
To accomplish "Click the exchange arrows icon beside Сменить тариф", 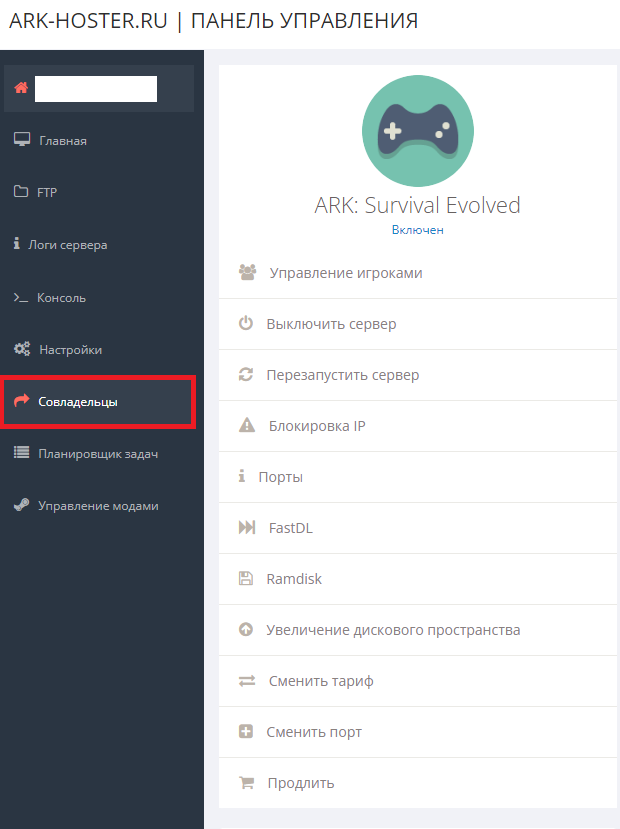I will point(247,680).
